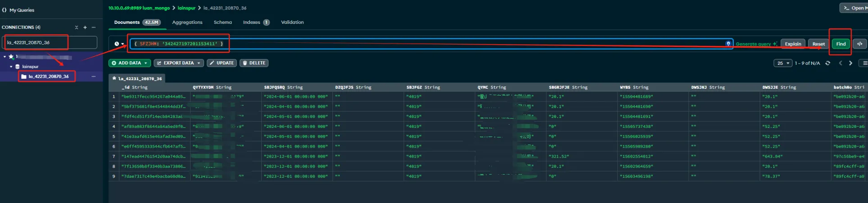This screenshot has height=203, width=868.
Task: Collapse the lainspur database node
Action: 11,67
